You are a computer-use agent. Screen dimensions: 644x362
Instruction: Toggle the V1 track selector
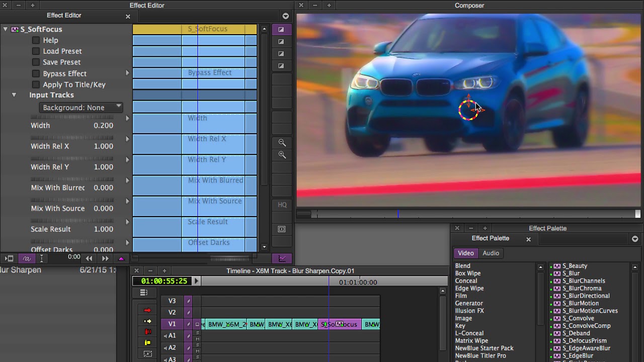[172, 324]
